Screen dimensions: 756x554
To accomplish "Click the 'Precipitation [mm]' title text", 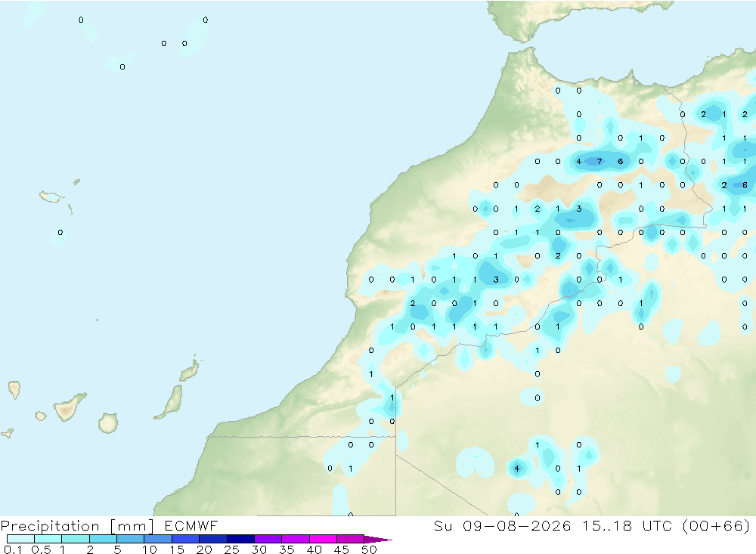I will click(x=77, y=526).
